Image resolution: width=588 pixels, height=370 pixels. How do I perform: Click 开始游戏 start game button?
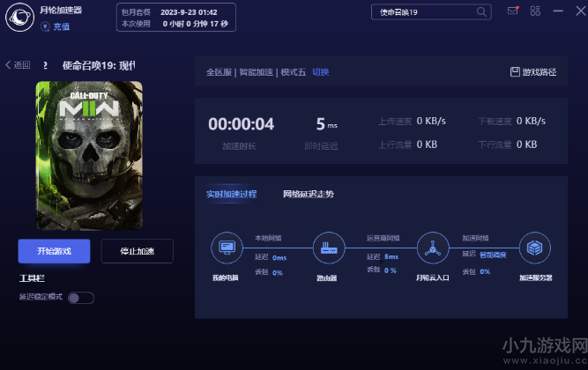click(x=54, y=251)
